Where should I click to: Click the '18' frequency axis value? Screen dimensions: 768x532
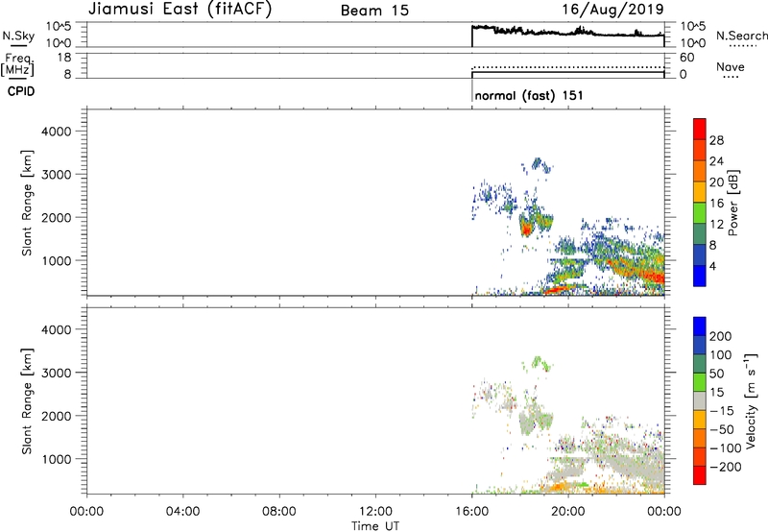point(63,58)
